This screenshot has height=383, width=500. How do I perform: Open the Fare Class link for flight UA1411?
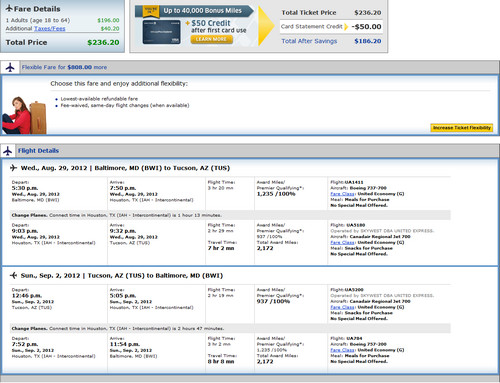342,194
